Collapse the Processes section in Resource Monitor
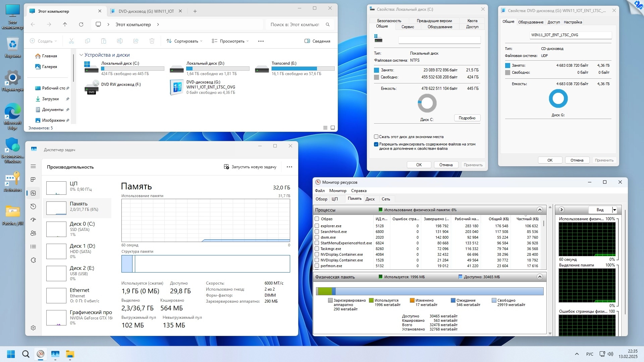The image size is (644, 362). [x=540, y=210]
